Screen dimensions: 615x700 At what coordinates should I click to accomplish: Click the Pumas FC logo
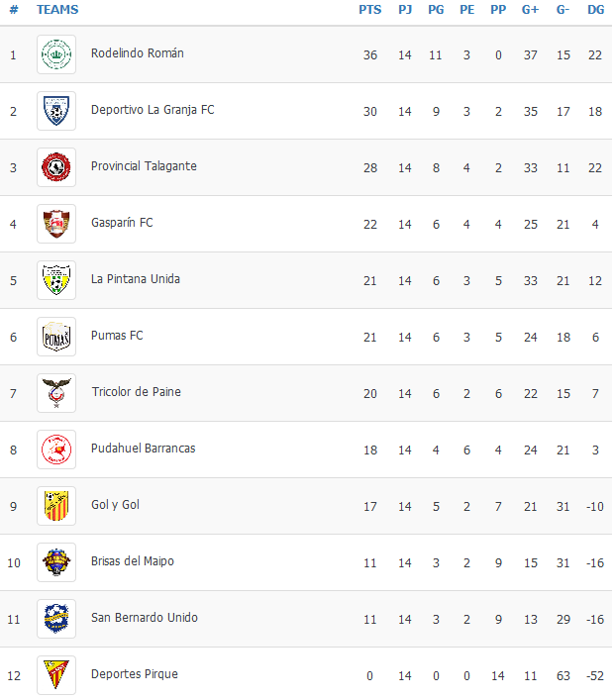56,337
